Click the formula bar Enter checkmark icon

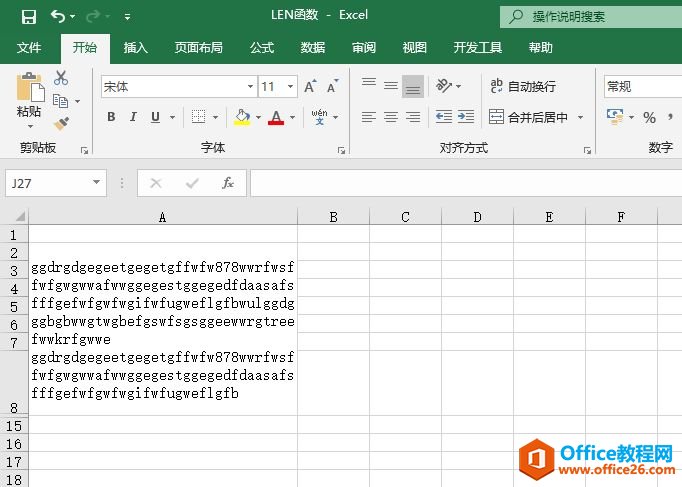192,183
